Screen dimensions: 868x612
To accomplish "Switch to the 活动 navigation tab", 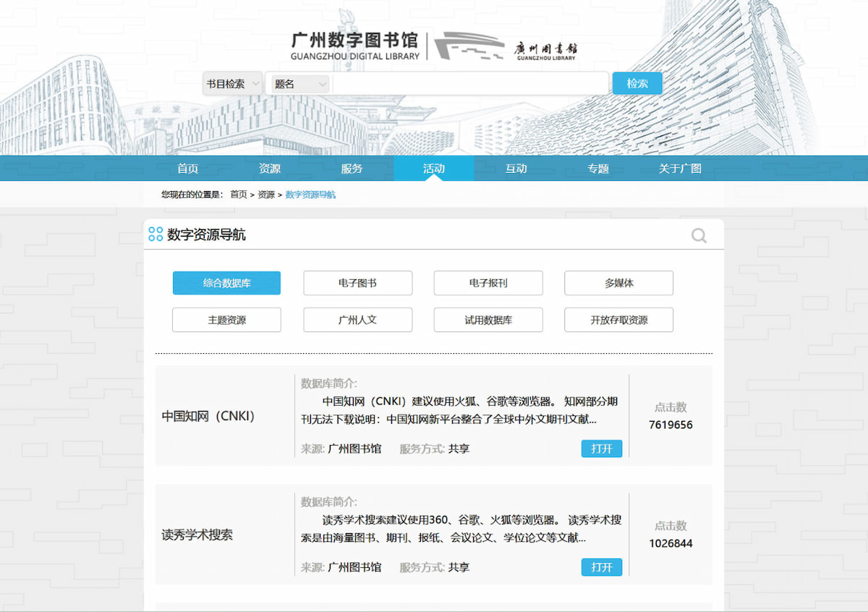I will click(x=433, y=168).
